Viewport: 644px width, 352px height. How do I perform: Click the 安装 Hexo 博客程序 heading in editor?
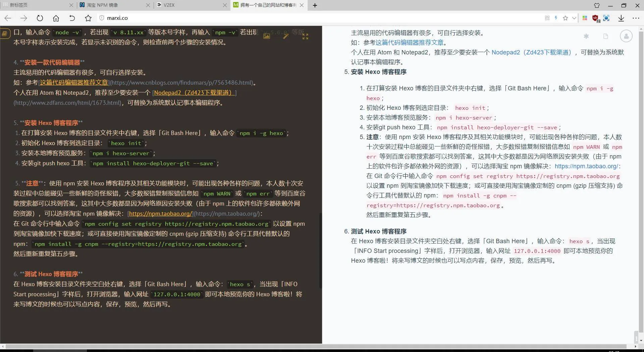coord(51,123)
